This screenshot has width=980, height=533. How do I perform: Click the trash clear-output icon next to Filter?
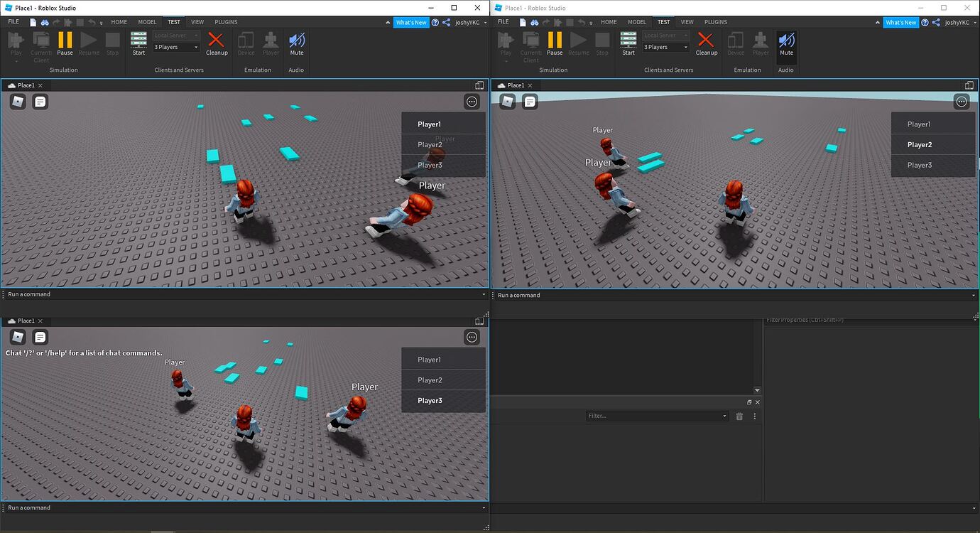click(739, 416)
